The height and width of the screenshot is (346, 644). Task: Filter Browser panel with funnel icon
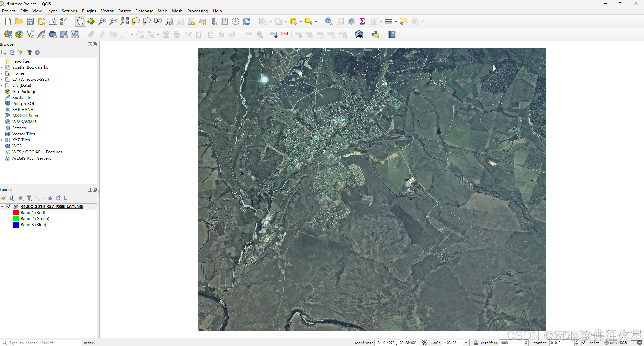pyautogui.click(x=21, y=53)
